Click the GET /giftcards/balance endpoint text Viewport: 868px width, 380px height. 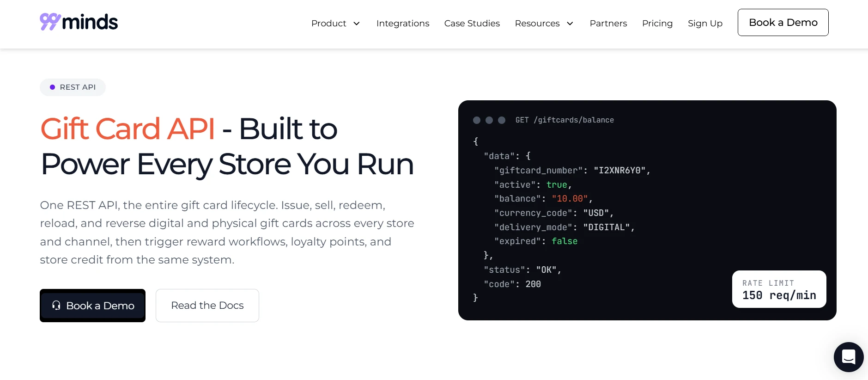click(565, 120)
